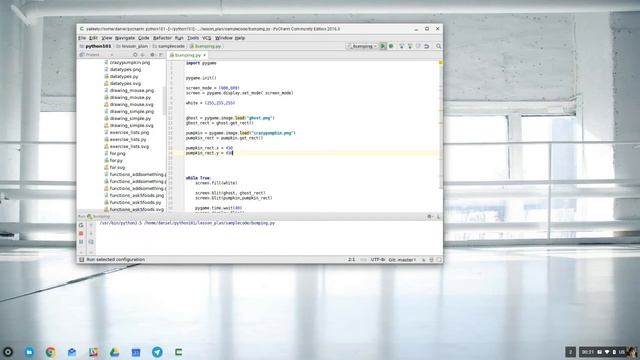Select crazypumpkin.png in project tree
Image resolution: width=640 pixels, height=360 pixels.
127,62
